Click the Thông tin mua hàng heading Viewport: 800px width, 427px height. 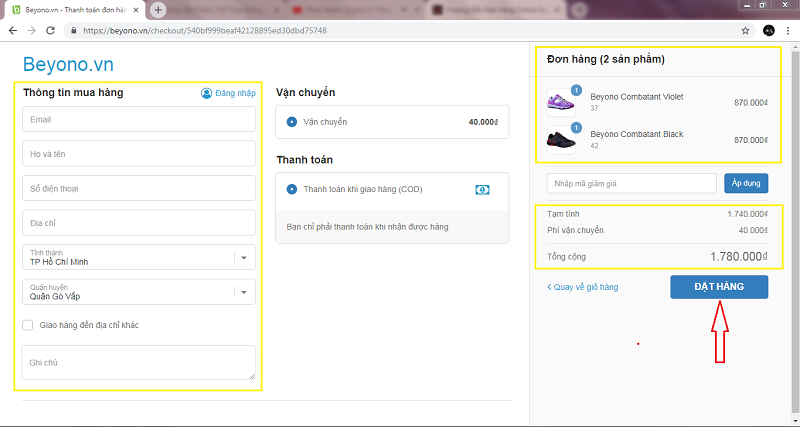pyautogui.click(x=73, y=92)
